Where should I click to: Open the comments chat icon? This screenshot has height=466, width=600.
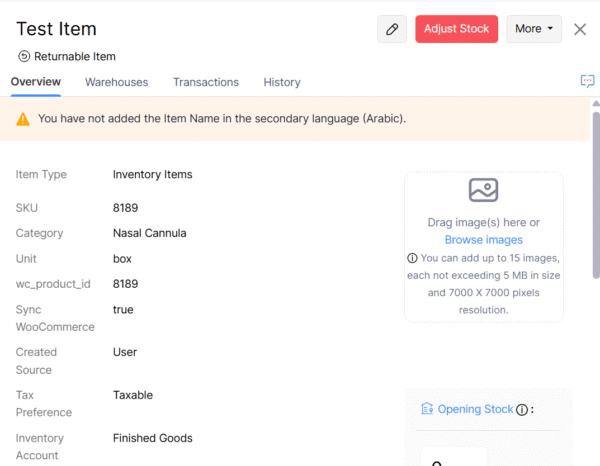(587, 81)
